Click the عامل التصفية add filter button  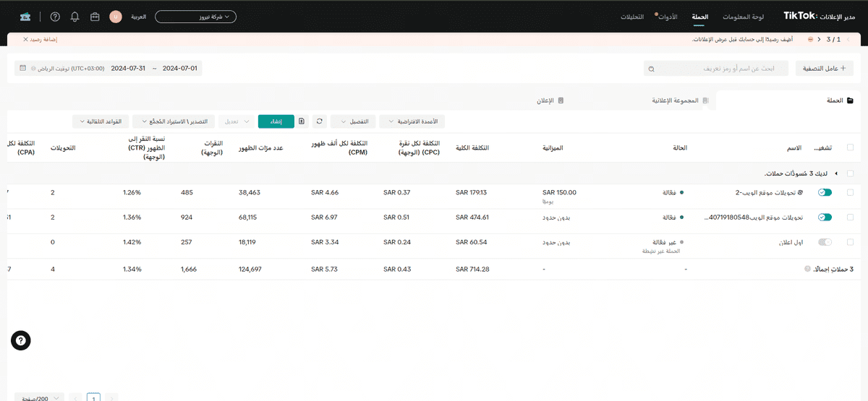click(824, 68)
